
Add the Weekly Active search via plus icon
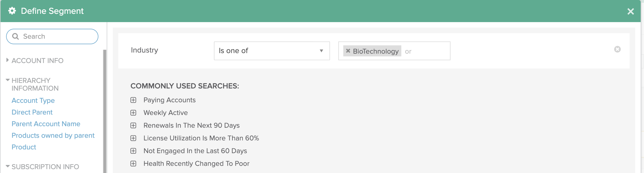133,113
